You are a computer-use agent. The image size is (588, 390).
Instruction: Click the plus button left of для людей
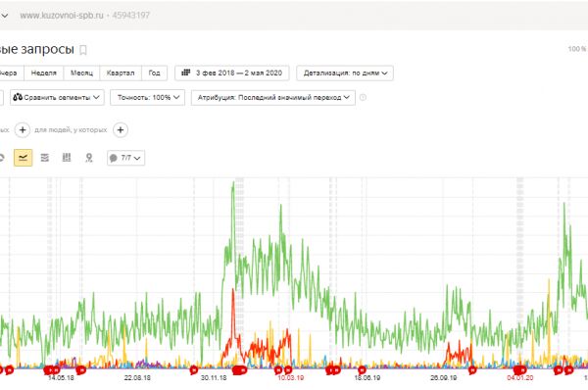point(23,130)
